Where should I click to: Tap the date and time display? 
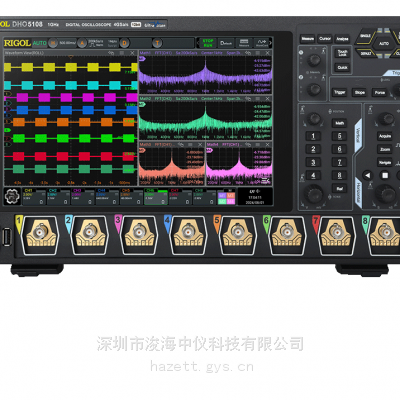255,200
